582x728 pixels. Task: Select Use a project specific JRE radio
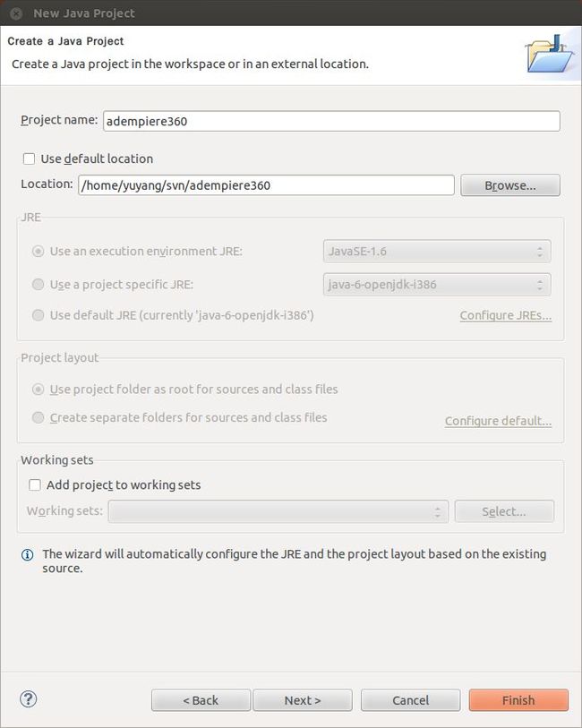pyautogui.click(x=39, y=284)
